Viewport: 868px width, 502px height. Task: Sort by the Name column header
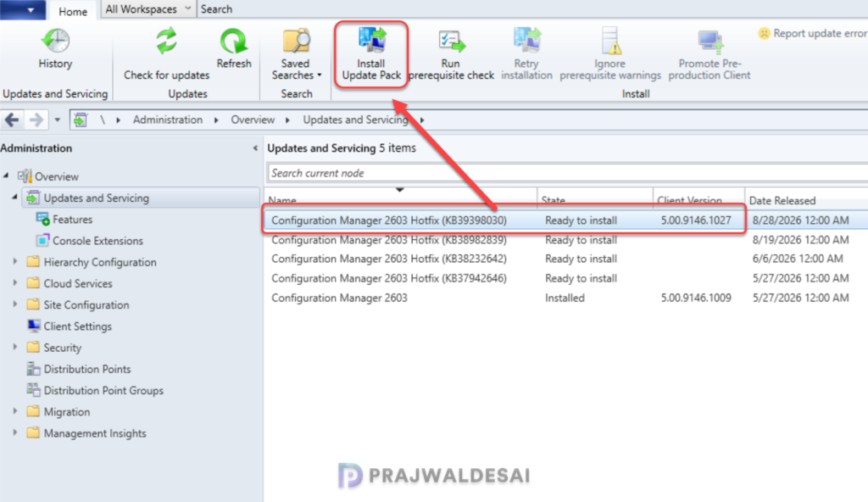[401, 199]
